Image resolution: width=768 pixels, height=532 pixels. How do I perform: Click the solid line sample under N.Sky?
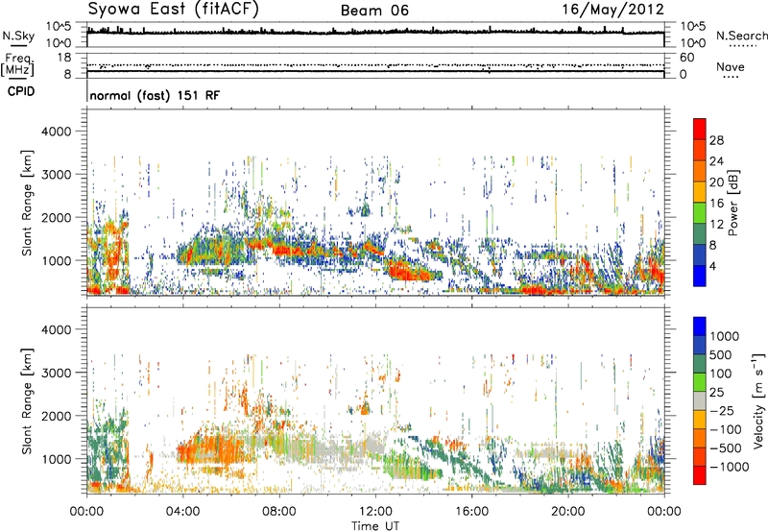click(x=18, y=45)
